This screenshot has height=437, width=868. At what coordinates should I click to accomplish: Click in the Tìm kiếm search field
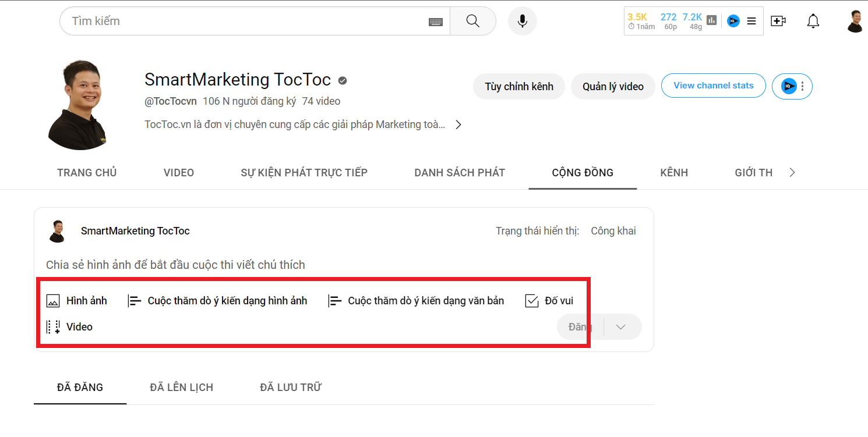(x=245, y=21)
